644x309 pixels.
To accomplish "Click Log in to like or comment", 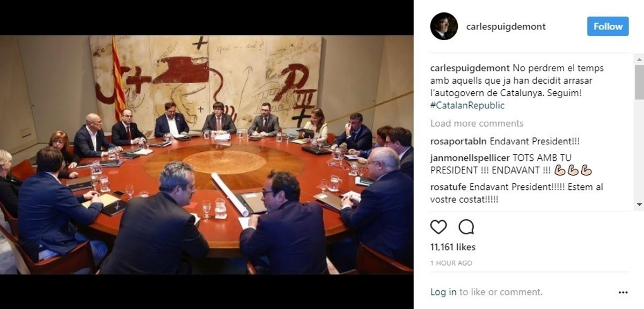I will click(x=443, y=292).
